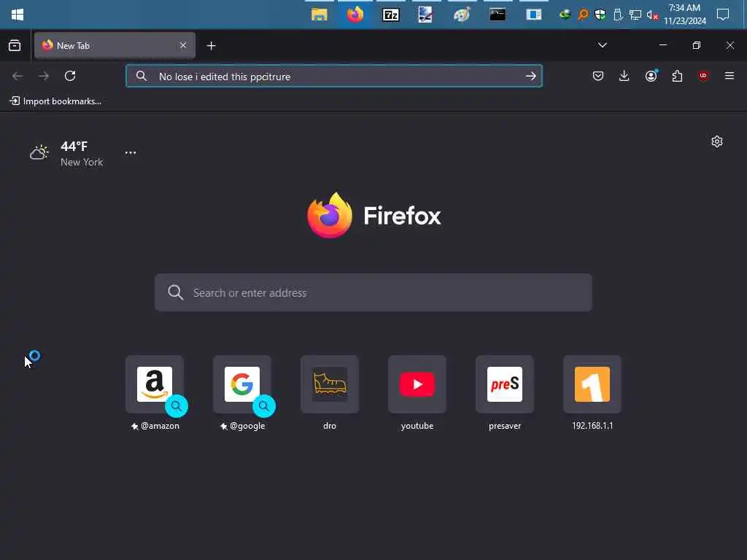747x560 pixels.
Task: Click the New York weather location text
Action: (82, 163)
